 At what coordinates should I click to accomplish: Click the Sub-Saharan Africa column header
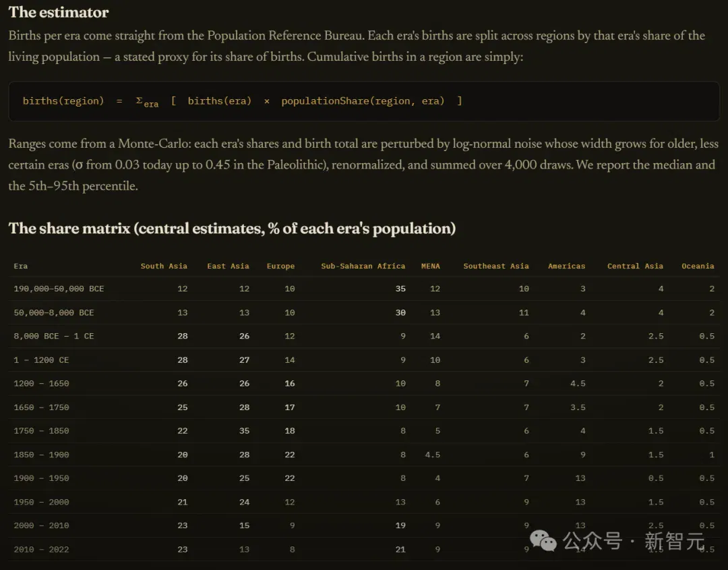click(x=363, y=266)
